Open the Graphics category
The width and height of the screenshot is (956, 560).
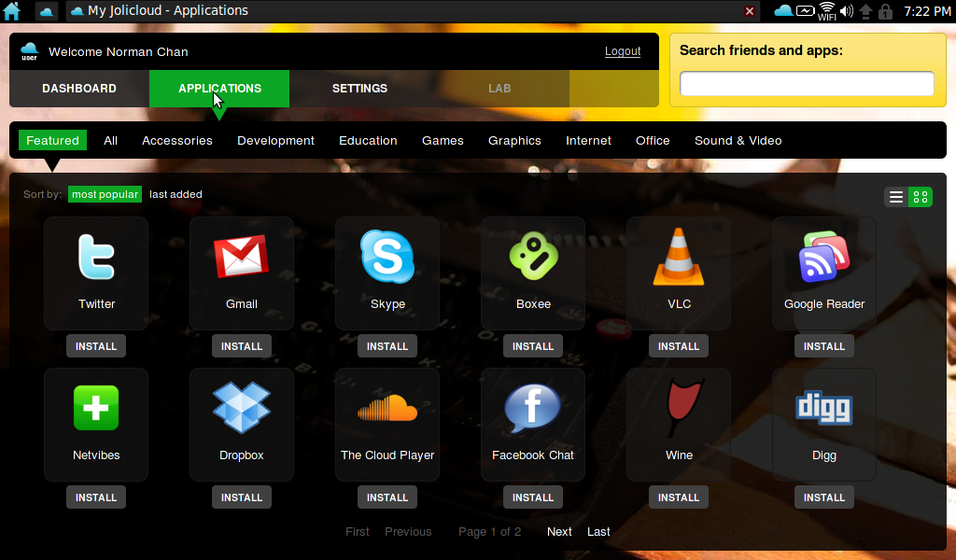pos(514,140)
